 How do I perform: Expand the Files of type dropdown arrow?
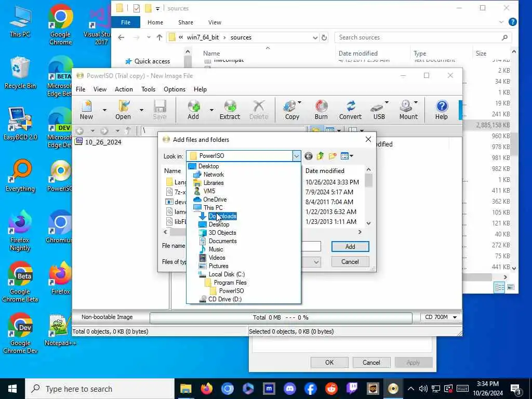click(316, 262)
